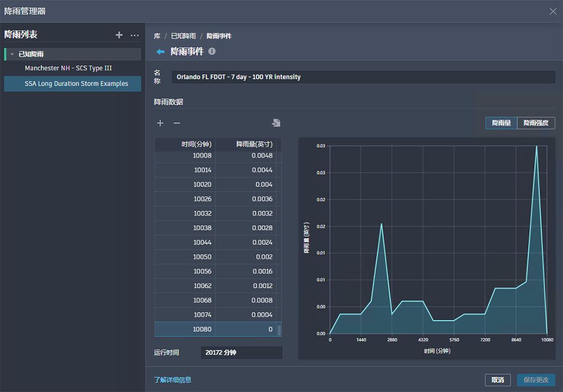Viewport: 563px width, 392px height.
Task: Open the more options ellipsis in rainfall list
Action: click(135, 35)
